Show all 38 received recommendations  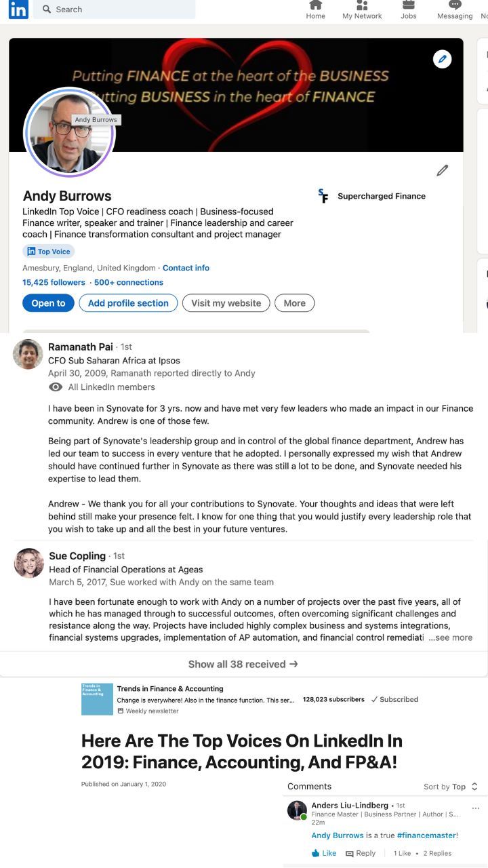[x=243, y=664]
